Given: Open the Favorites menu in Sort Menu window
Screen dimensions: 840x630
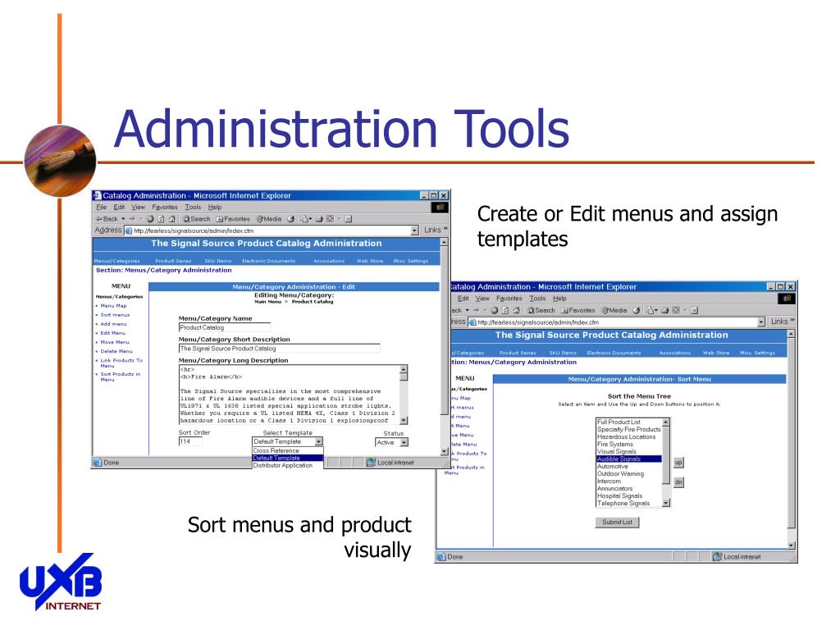Looking at the screenshot, I should click(x=509, y=299).
